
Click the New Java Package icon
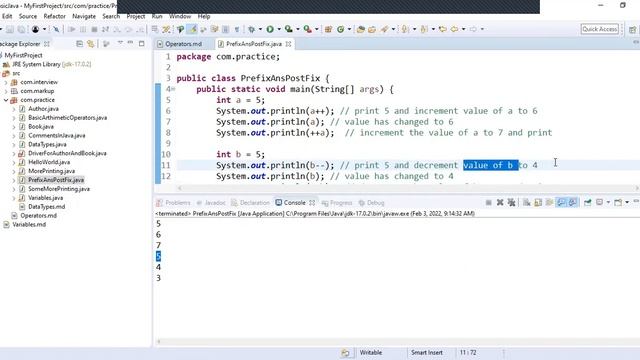click(328, 29)
